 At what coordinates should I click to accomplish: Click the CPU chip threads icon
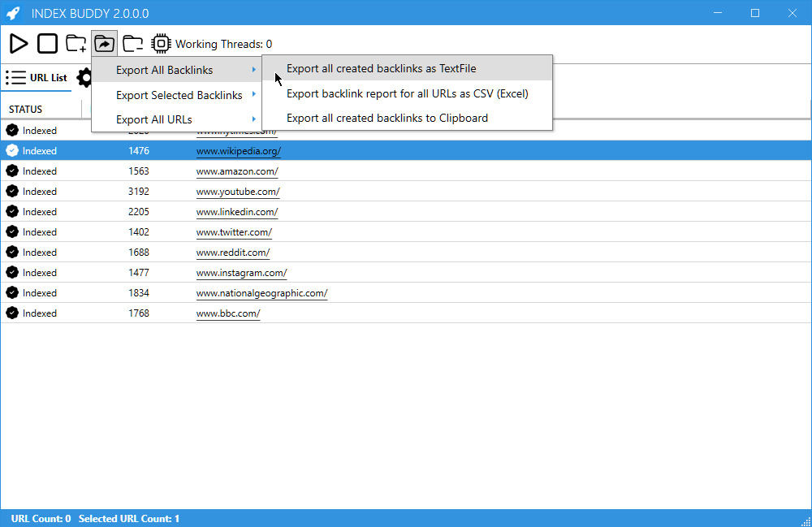(x=161, y=43)
